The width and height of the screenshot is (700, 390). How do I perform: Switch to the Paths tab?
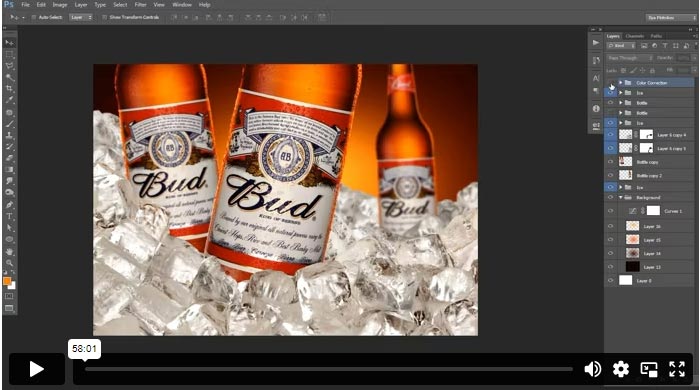[x=656, y=36]
